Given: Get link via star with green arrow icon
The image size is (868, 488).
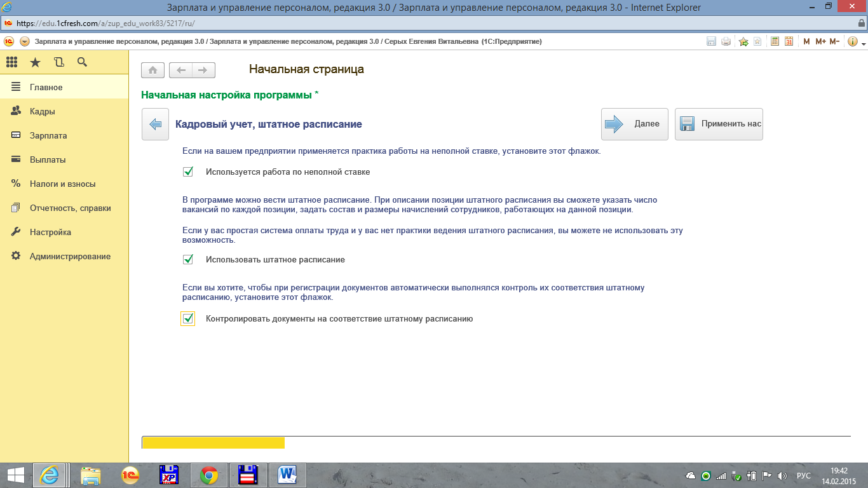Looking at the screenshot, I should (x=743, y=41).
